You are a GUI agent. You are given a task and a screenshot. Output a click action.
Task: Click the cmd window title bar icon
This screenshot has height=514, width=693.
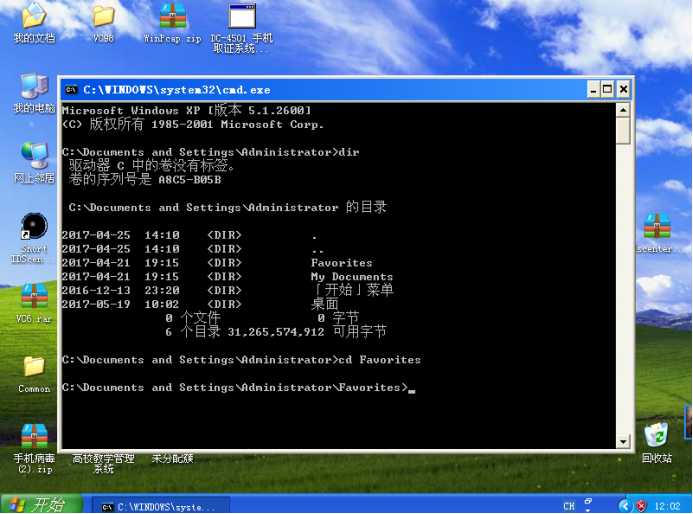point(71,90)
